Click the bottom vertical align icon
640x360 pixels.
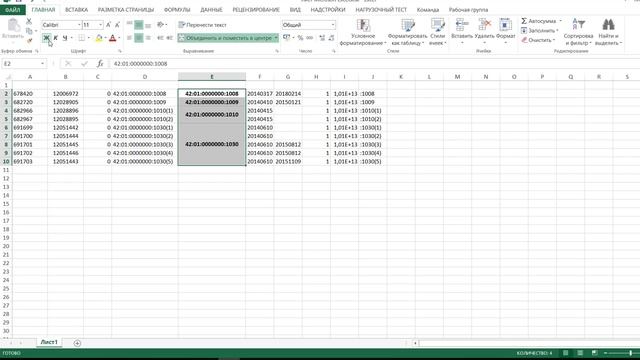coord(148,25)
